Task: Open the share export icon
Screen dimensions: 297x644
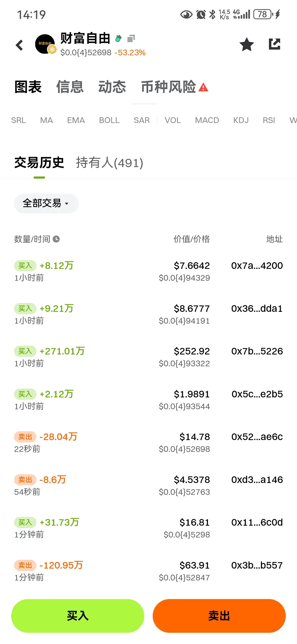Action: (274, 44)
